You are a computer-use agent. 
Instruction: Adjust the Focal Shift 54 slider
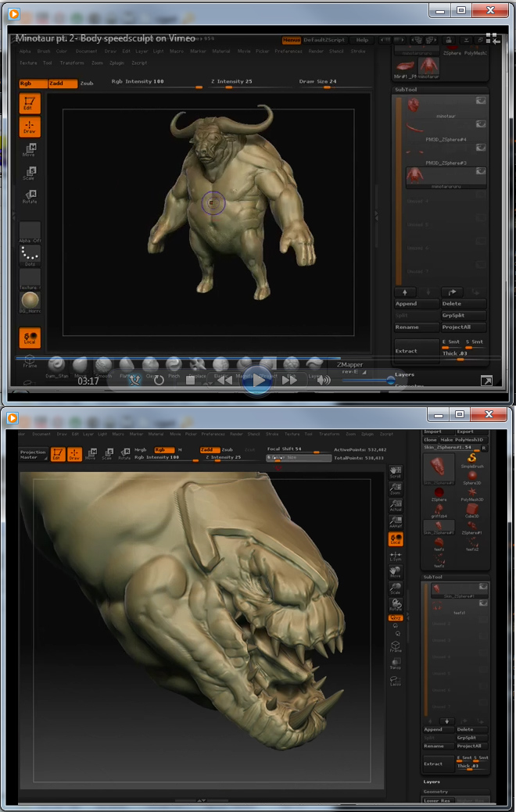point(298,450)
